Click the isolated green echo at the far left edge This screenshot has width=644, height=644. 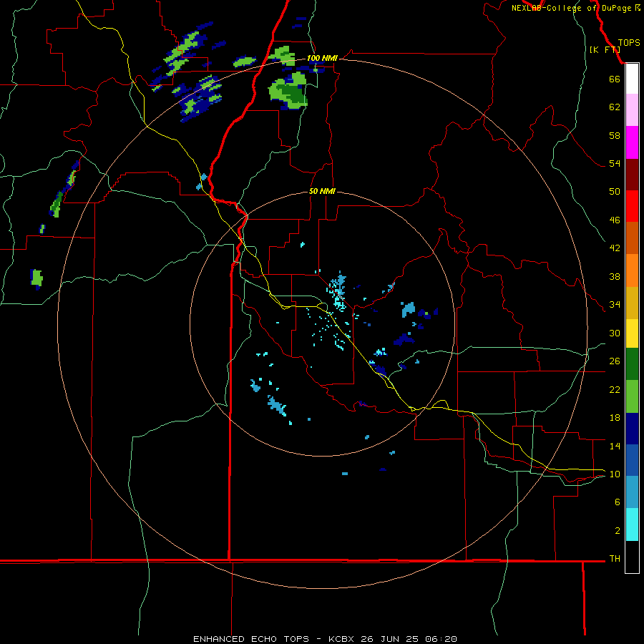(36, 278)
